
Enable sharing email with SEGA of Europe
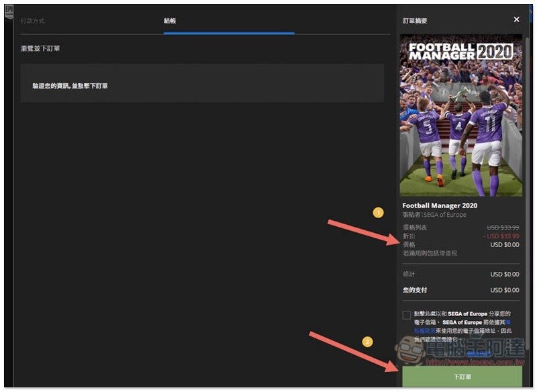[x=407, y=315]
